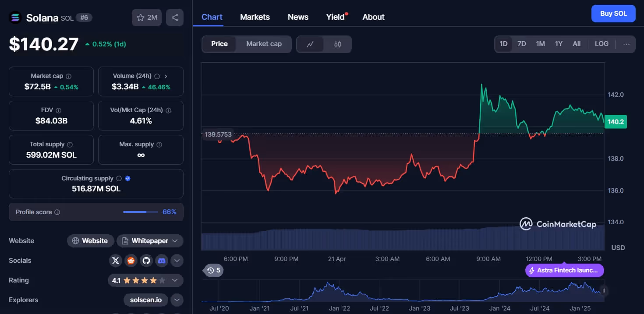Set chart range to 7D
This screenshot has width=644, height=314.
pyautogui.click(x=522, y=44)
